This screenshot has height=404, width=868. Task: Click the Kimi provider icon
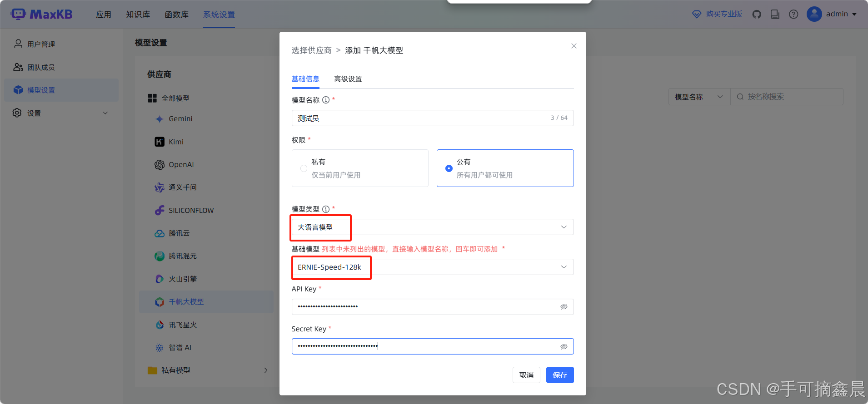point(160,142)
